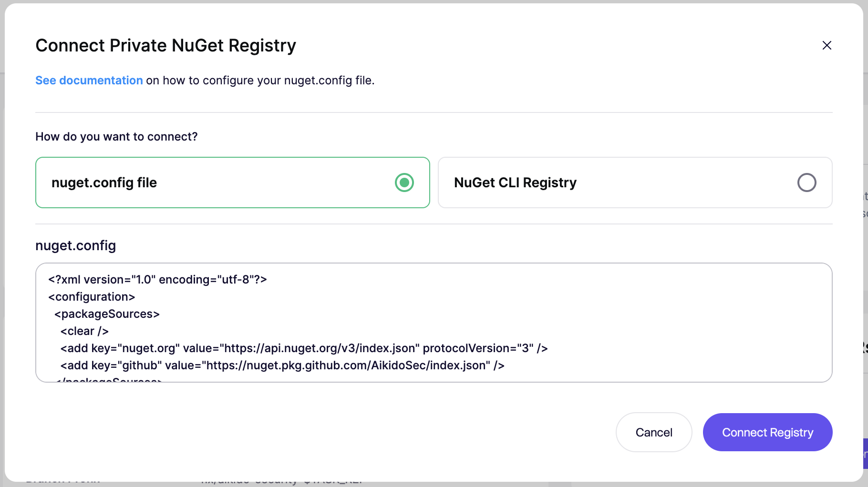Click Cancel to dismiss the dialog
Image resolution: width=868 pixels, height=487 pixels.
pyautogui.click(x=653, y=432)
